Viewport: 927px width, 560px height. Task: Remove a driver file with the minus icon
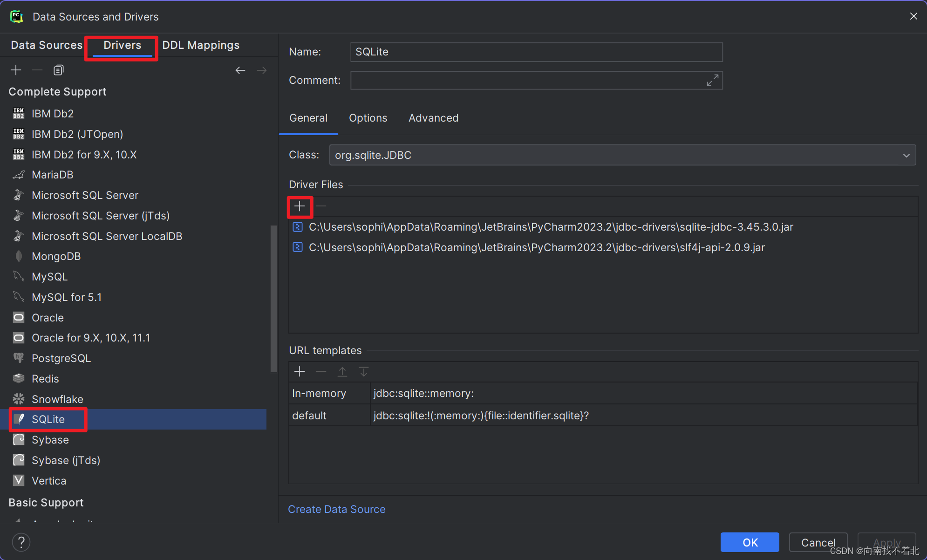coord(321,206)
